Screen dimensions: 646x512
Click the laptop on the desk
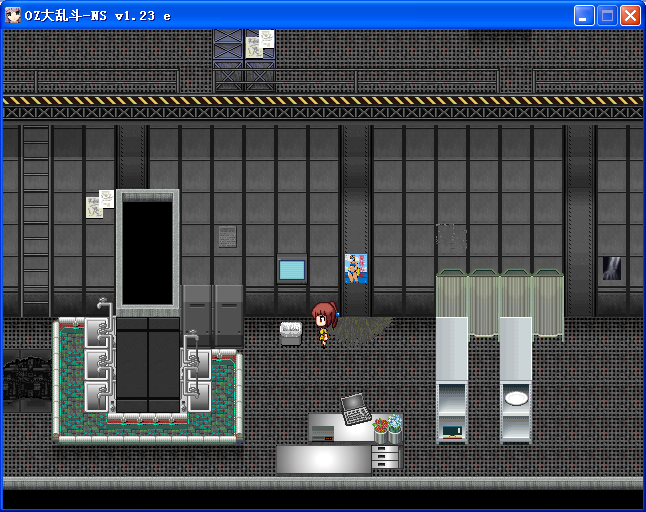tap(356, 409)
